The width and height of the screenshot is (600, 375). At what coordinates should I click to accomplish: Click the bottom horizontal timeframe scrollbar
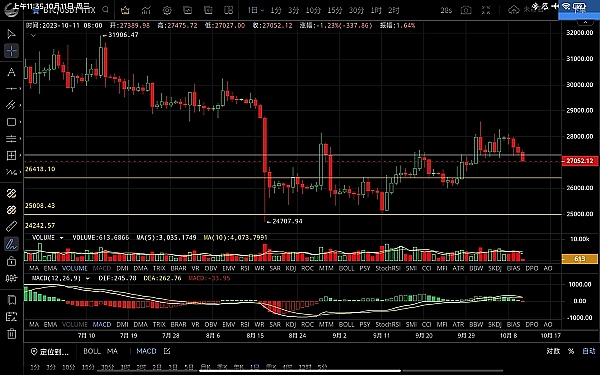coord(300,370)
